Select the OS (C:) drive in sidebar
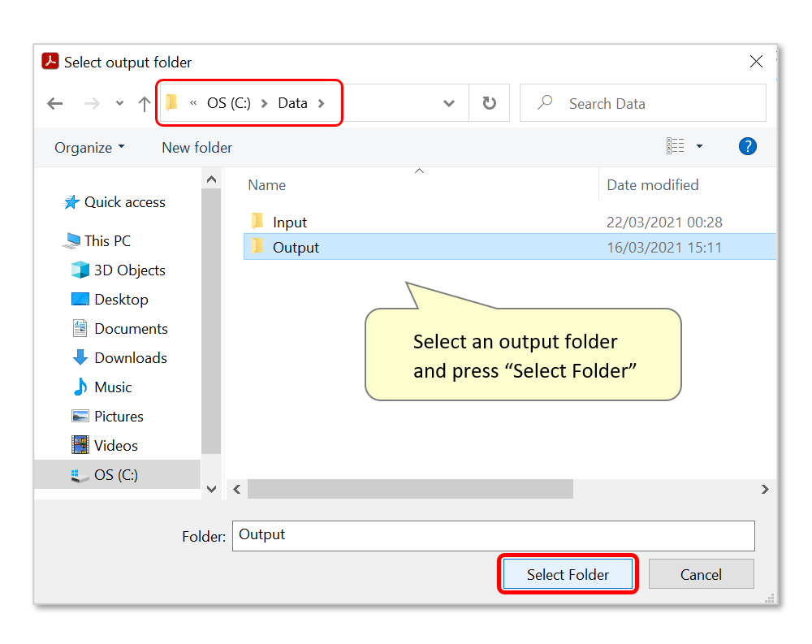Image resolution: width=812 pixels, height=644 pixels. coord(117,474)
